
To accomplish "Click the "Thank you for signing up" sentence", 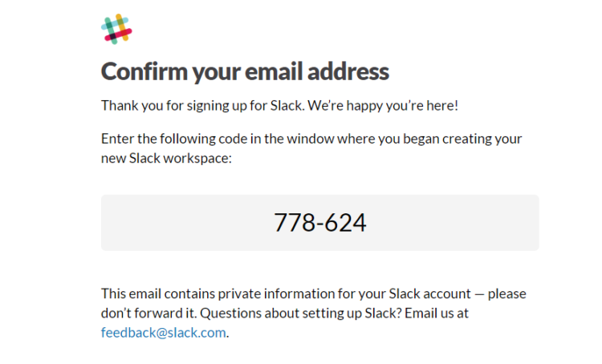I will tap(203, 106).
